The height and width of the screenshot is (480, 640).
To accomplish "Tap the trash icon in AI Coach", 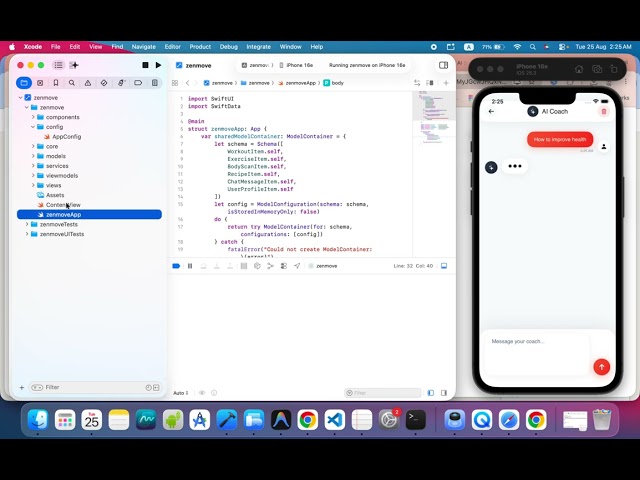I will pos(604,111).
